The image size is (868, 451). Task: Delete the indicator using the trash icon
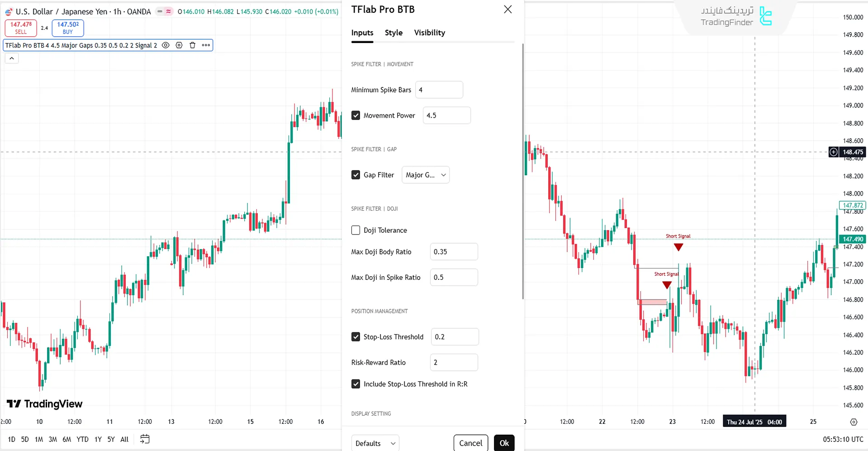pyautogui.click(x=192, y=45)
